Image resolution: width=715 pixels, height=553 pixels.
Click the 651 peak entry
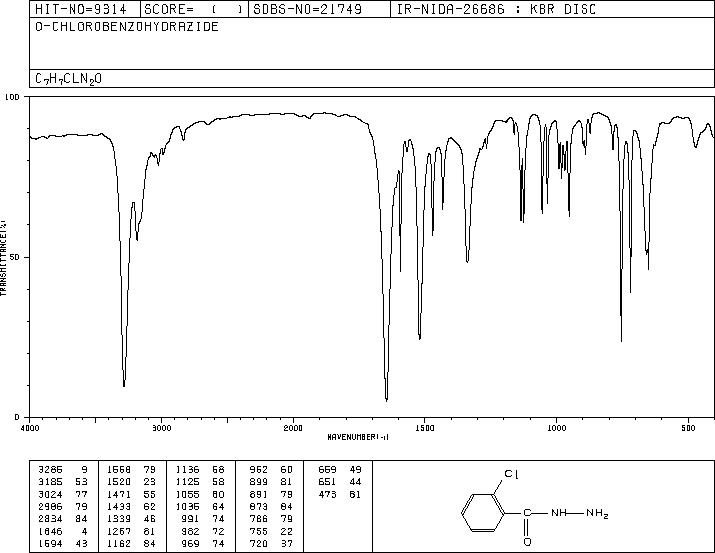point(327,482)
